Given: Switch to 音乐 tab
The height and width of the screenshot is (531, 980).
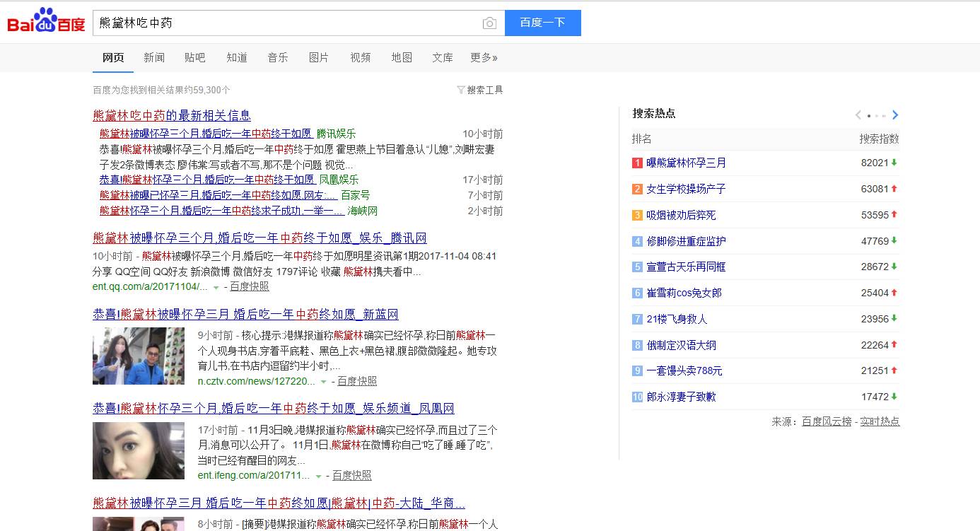Looking at the screenshot, I should click(x=278, y=57).
